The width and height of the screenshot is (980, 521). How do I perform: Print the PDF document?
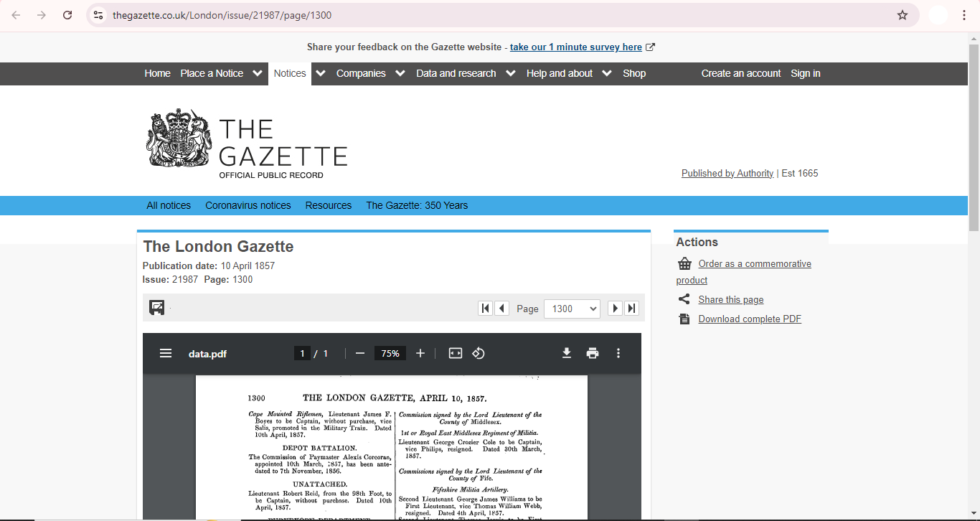tap(593, 353)
